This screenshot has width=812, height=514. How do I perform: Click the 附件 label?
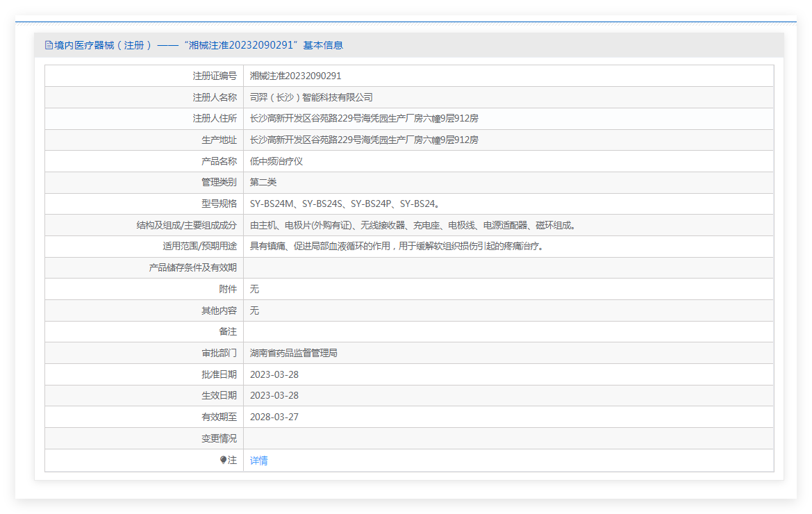pos(228,290)
